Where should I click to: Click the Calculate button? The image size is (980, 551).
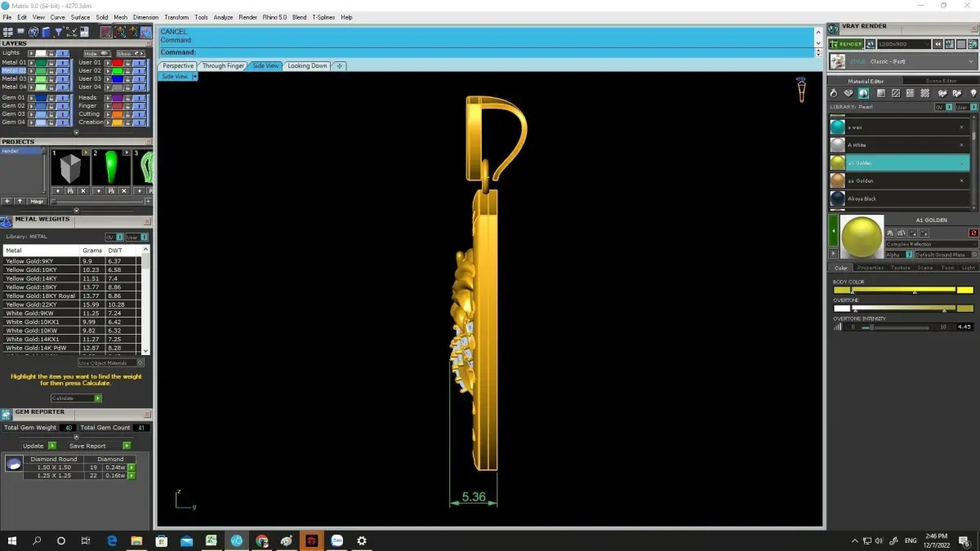pos(77,398)
